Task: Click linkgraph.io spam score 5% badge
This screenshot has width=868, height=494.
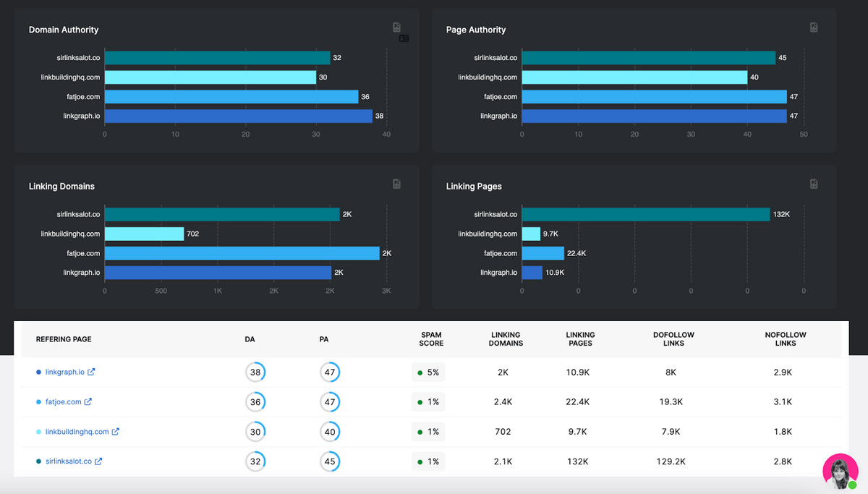Action: pyautogui.click(x=428, y=372)
